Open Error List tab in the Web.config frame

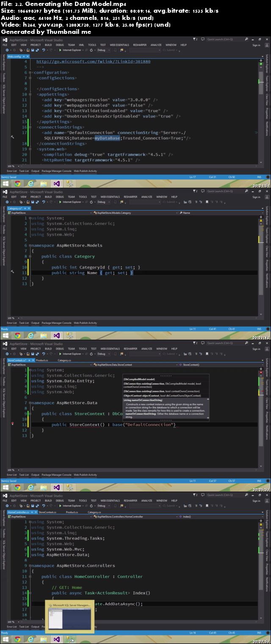point(12,171)
